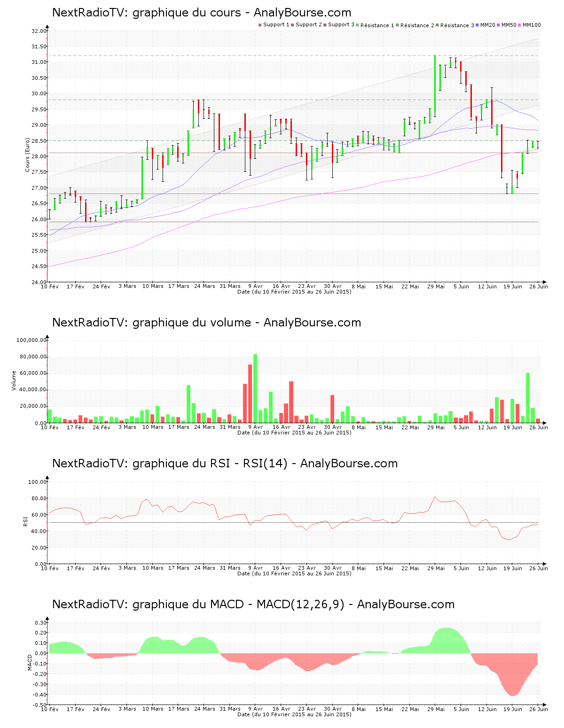Click '29 Mai' date under price chart
This screenshot has height=728, width=564.
pos(436,286)
